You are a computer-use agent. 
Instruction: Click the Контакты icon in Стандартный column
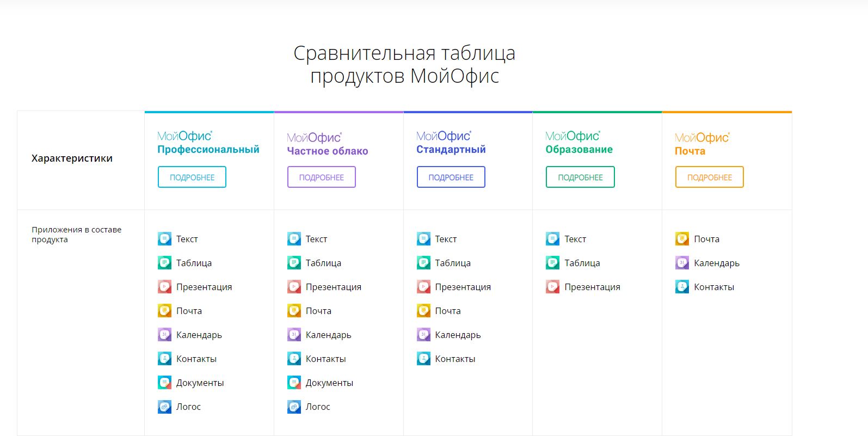(x=423, y=358)
